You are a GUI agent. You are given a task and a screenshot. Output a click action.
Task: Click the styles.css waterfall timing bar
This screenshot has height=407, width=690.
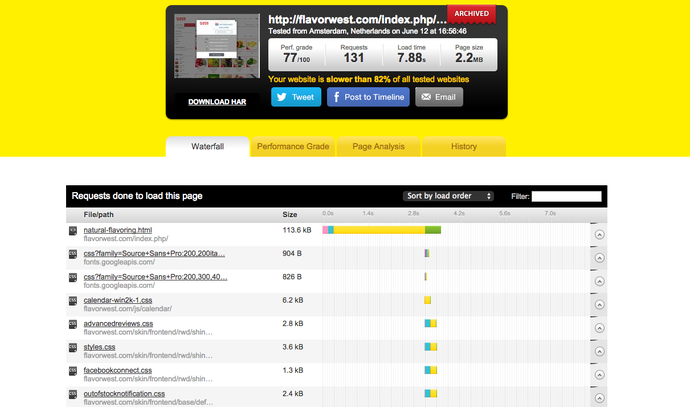click(x=430, y=347)
